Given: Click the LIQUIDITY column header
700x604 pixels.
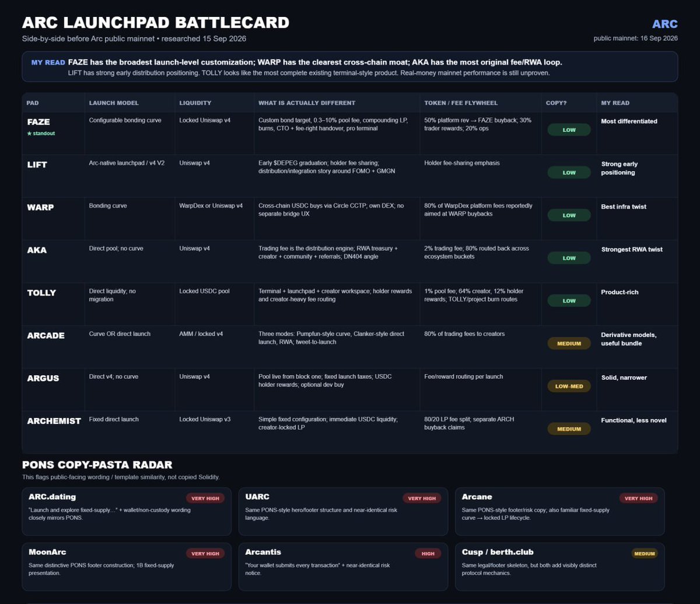Looking at the screenshot, I should (x=195, y=103).
